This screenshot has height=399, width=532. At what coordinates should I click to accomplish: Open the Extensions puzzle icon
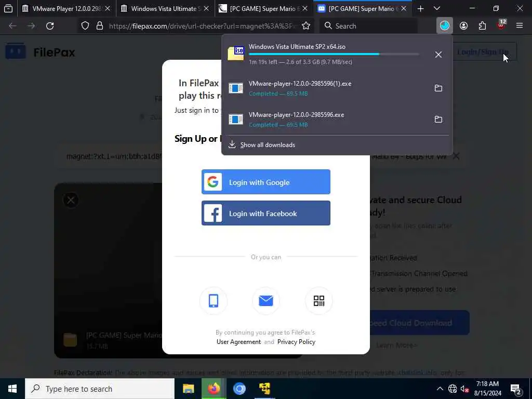pyautogui.click(x=482, y=26)
